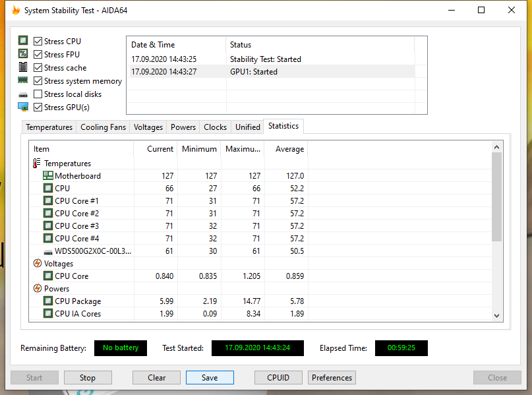Switch to the Temperatures tab
This screenshot has width=532, height=395.
(49, 127)
